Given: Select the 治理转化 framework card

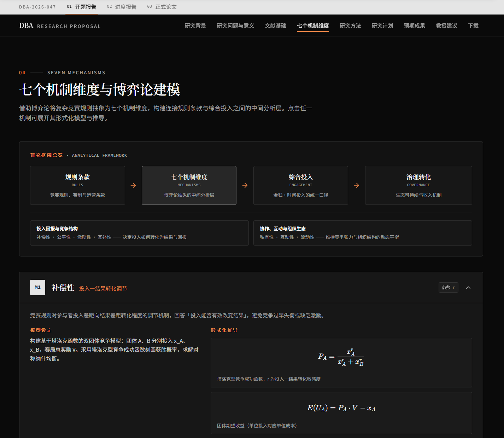Looking at the screenshot, I should click(418, 185).
